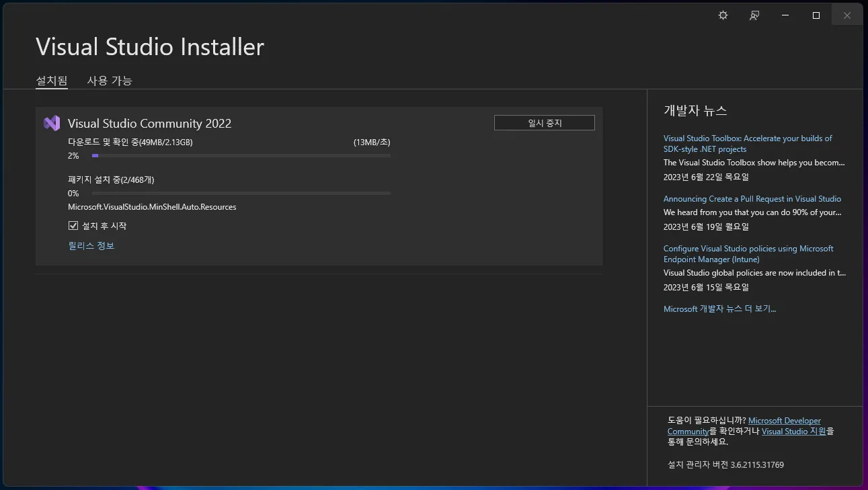Click Microsoft.VisualStudio.MinShell.Auto.Resources package name
868x490 pixels.
(x=152, y=207)
